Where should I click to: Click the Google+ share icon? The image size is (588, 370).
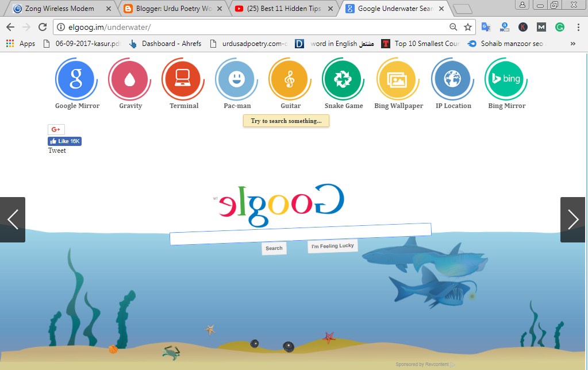(56, 129)
